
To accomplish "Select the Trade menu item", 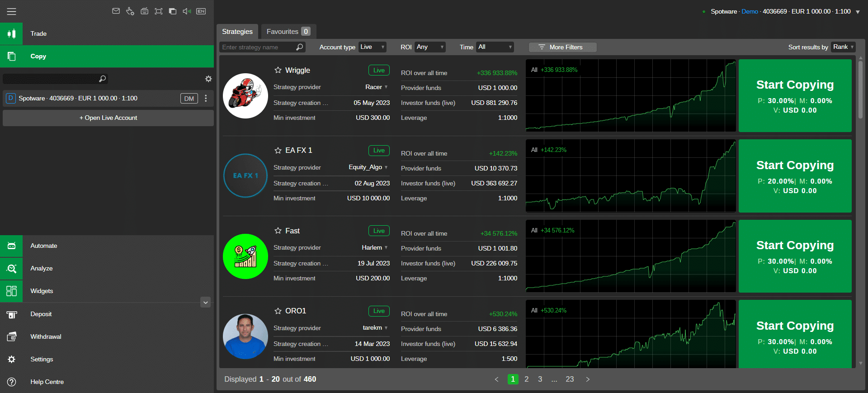I will [x=38, y=34].
